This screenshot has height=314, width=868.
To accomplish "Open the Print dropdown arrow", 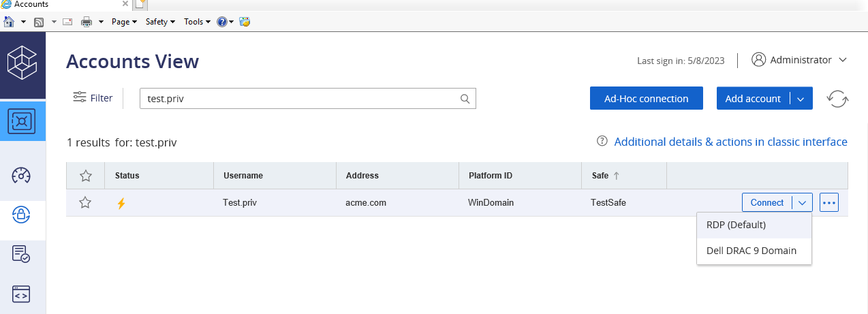I will [101, 22].
